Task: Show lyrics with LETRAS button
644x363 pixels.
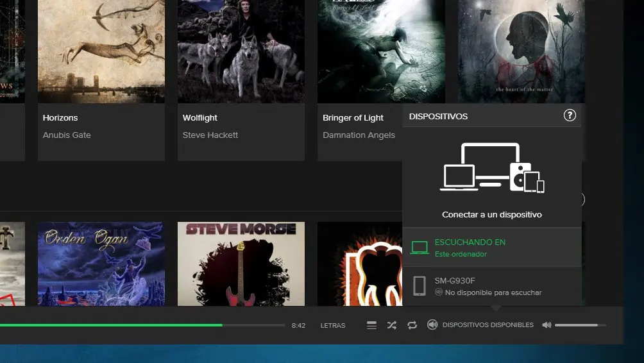Action: pyautogui.click(x=333, y=325)
